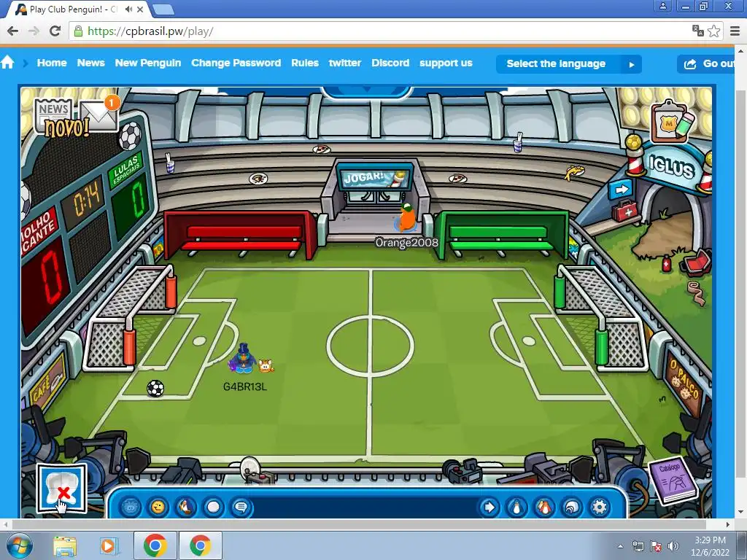
Task: Reload the page with refresh button
Action: click(55, 31)
